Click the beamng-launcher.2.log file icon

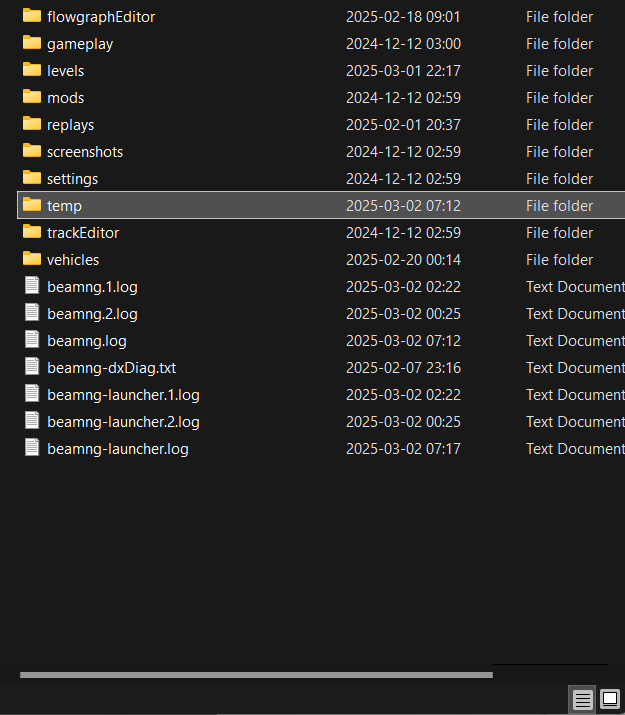tap(32, 420)
